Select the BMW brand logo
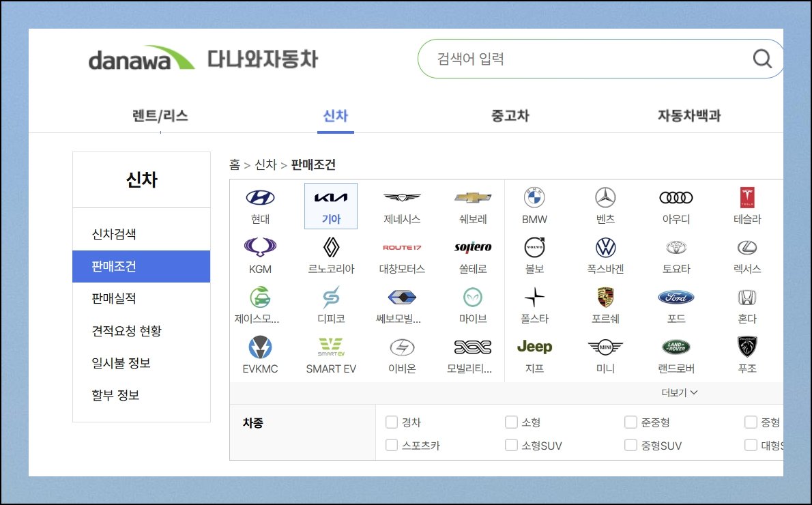The image size is (812, 505). 534,197
